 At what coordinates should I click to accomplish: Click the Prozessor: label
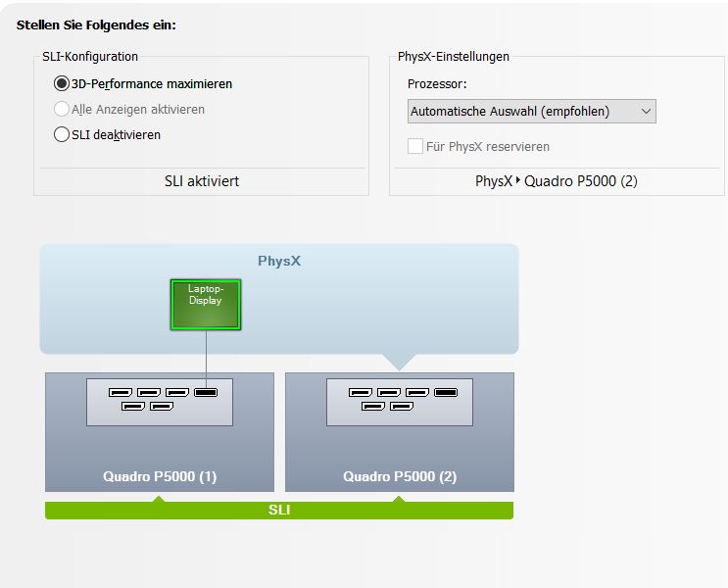click(437, 84)
